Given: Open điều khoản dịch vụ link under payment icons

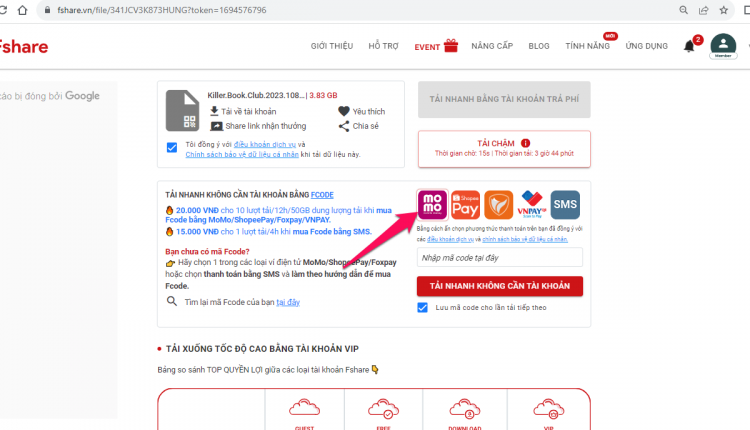Looking at the screenshot, I should click(450, 239).
